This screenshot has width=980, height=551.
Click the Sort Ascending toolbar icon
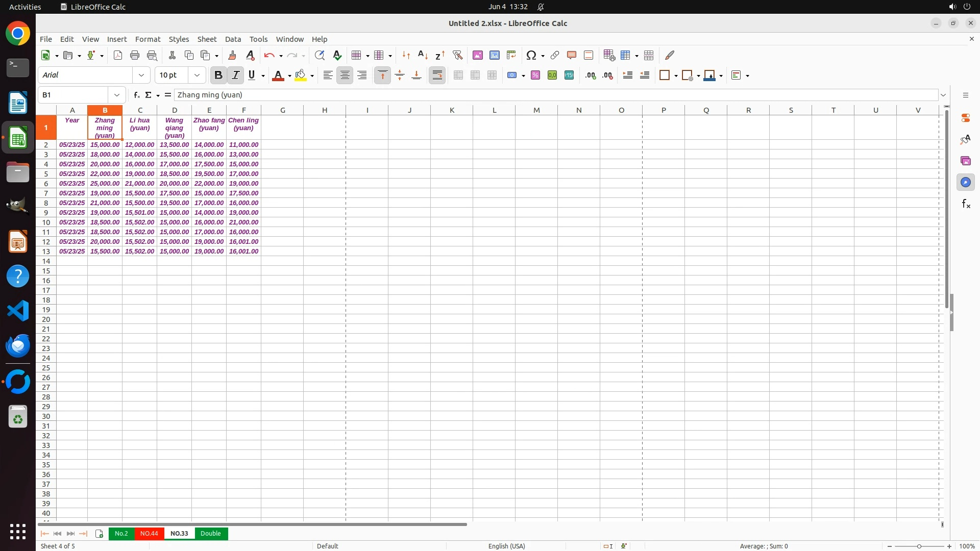tap(423, 55)
